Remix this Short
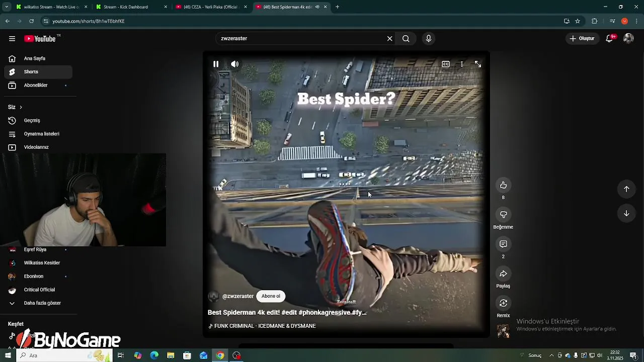 click(503, 303)
